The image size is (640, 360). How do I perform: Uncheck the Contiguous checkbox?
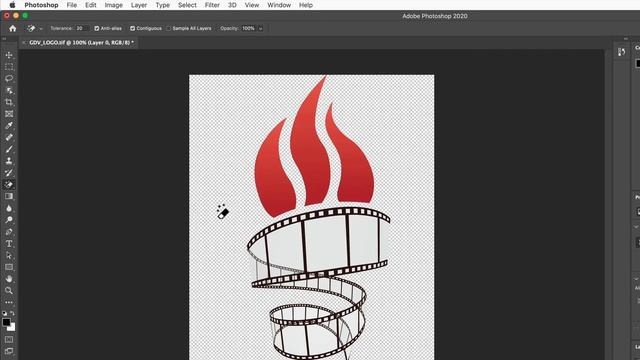point(132,29)
